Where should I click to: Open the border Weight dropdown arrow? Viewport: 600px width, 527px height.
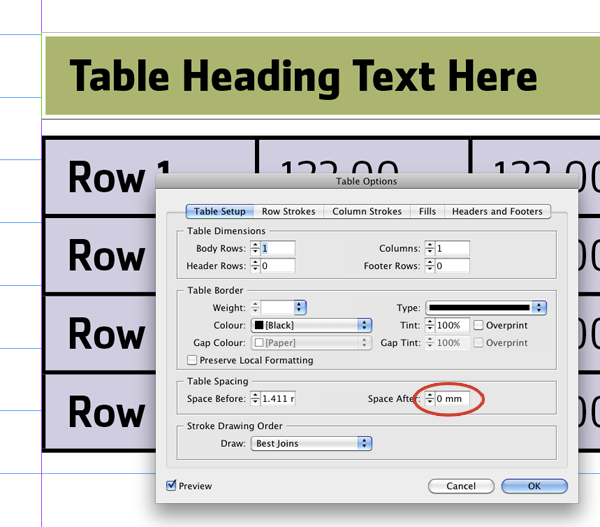click(x=300, y=307)
